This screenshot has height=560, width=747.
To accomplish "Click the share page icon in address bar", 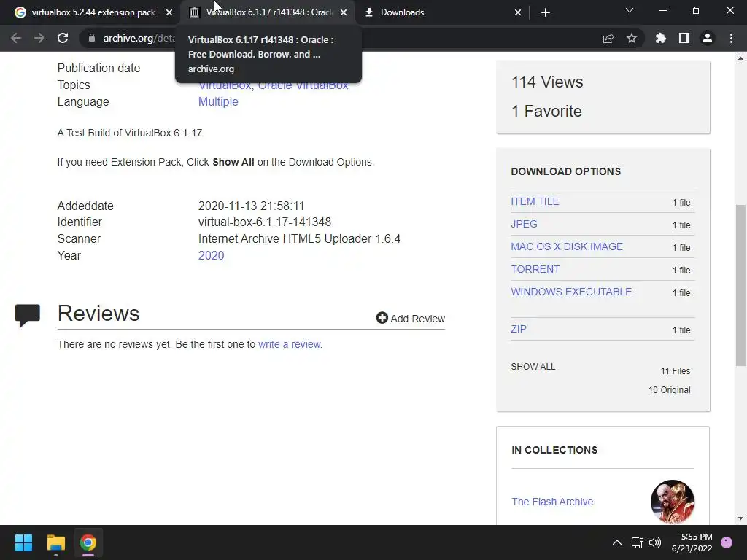I will click(x=608, y=38).
